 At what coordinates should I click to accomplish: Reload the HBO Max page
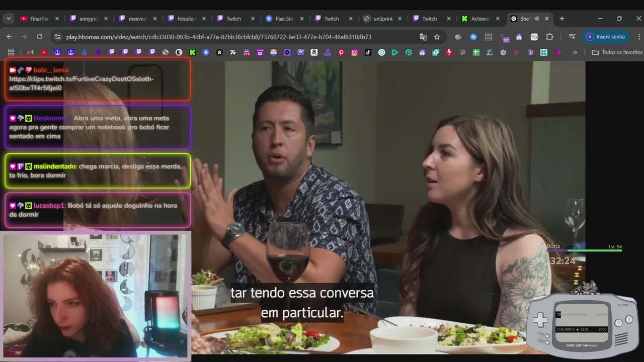click(40, 37)
